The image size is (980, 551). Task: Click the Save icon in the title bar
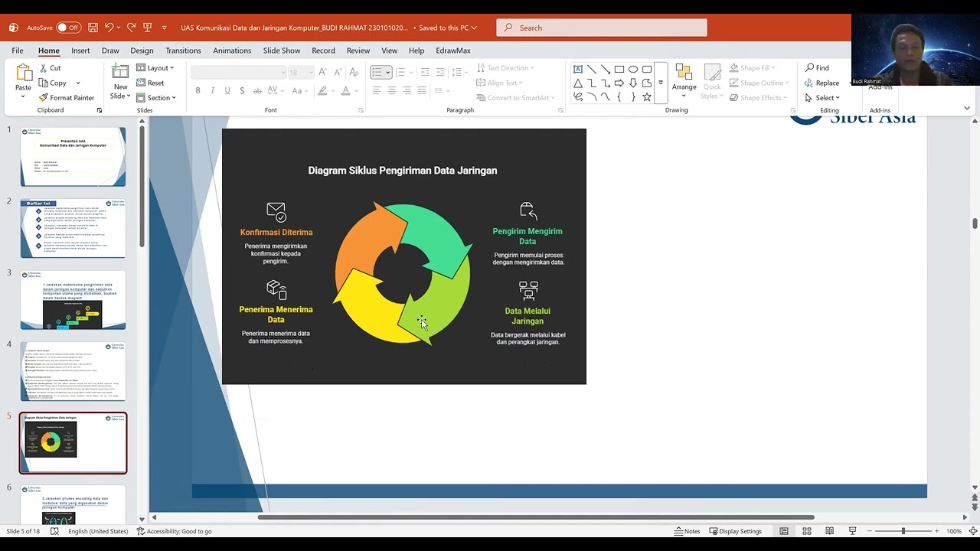[x=93, y=28]
